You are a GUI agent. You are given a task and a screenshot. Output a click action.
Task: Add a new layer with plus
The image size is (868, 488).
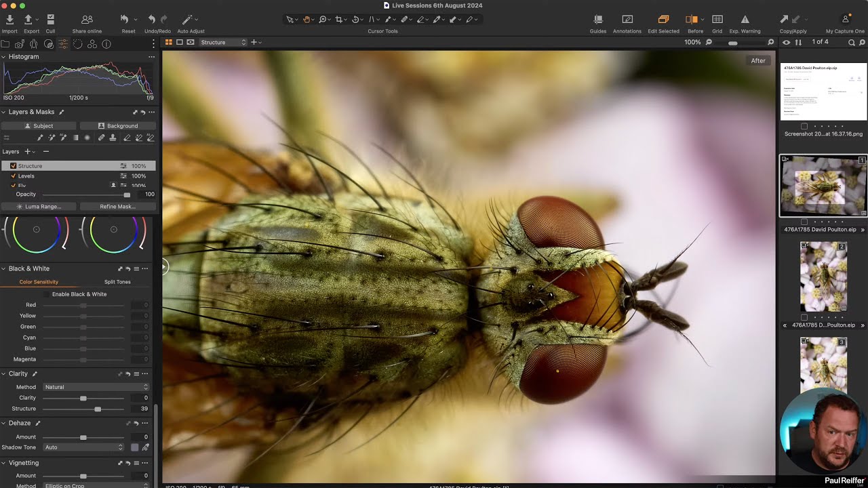(28, 152)
